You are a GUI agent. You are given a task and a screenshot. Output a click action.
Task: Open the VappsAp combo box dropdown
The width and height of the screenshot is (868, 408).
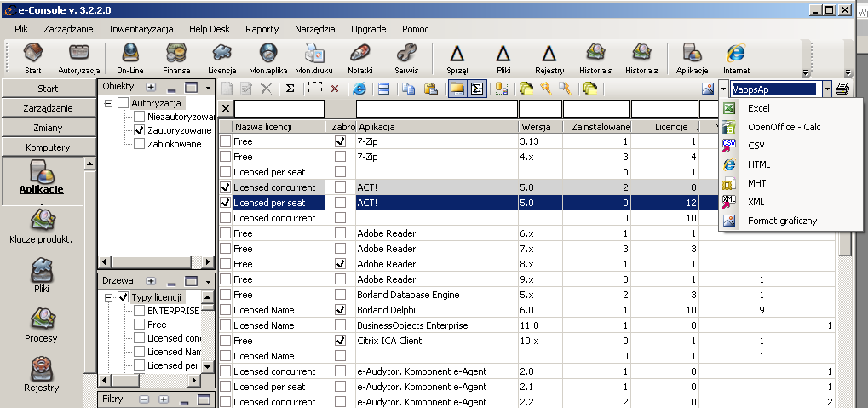[827, 89]
